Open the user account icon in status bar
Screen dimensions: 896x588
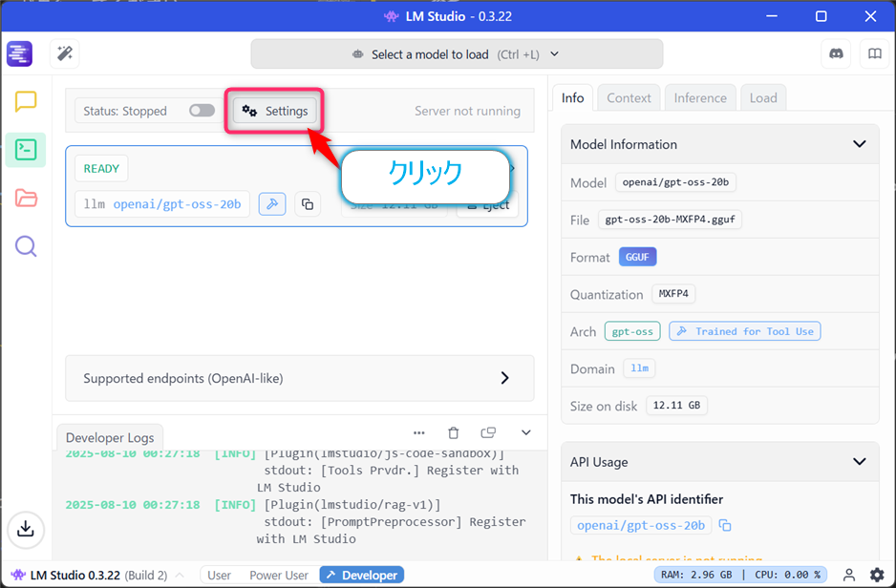click(849, 575)
